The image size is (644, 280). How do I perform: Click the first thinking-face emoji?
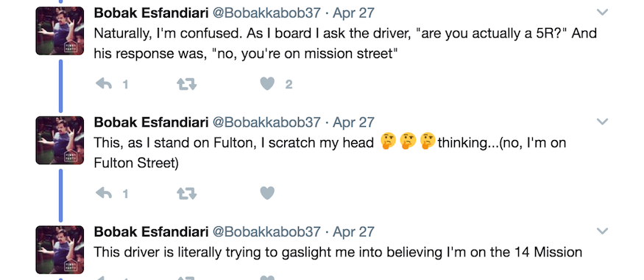coord(387,141)
